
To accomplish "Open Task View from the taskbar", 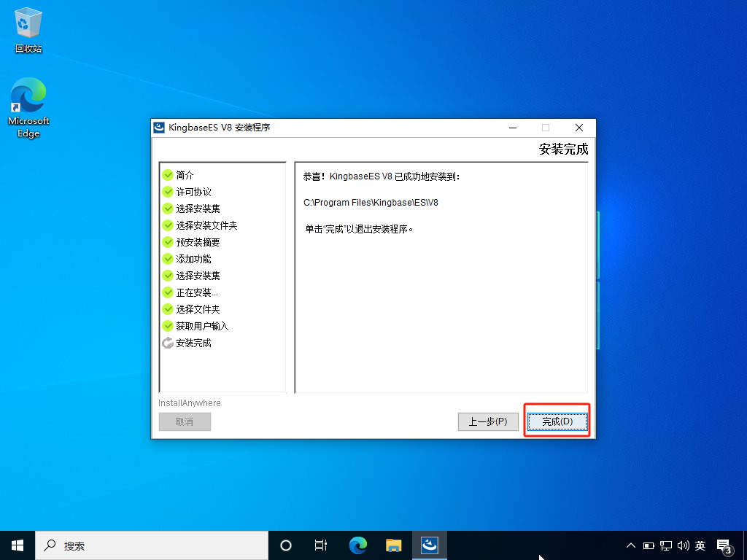I will click(x=321, y=545).
